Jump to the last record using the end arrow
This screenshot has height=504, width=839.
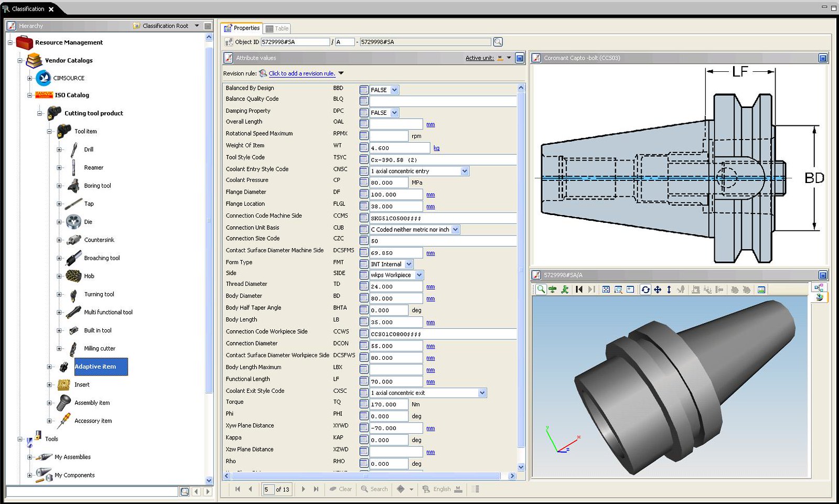[x=316, y=489]
